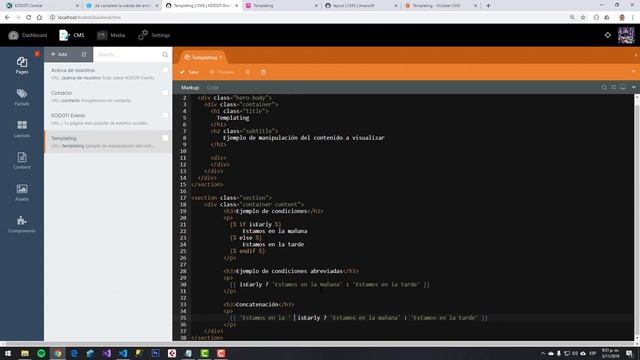640x360 pixels.
Task: Select the Partials icon in the sidebar
Action: 22,97
